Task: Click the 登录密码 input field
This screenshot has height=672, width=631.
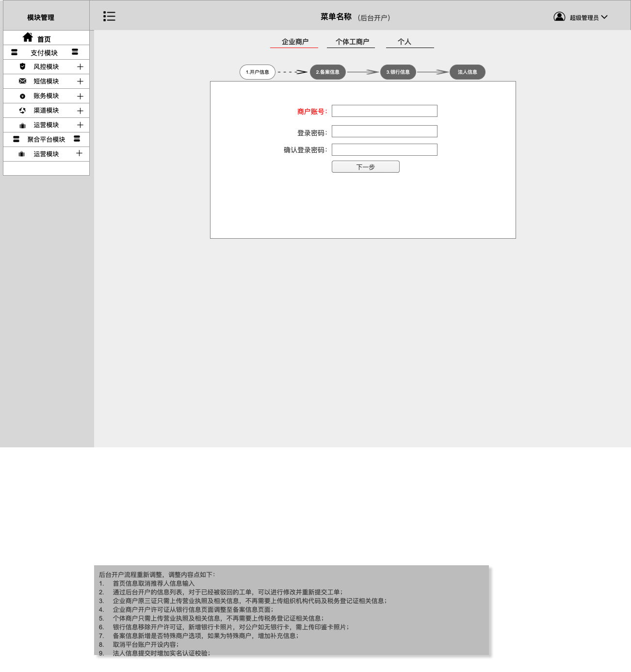Action: pos(385,131)
